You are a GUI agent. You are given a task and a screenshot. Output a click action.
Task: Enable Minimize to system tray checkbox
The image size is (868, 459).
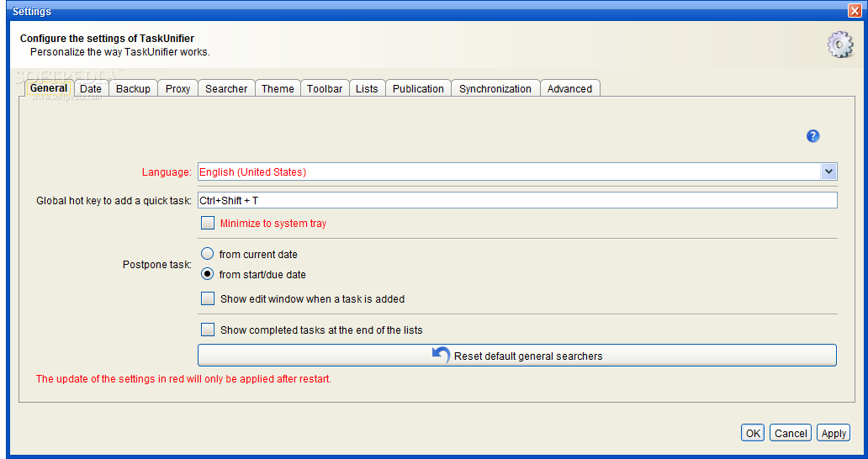click(208, 223)
